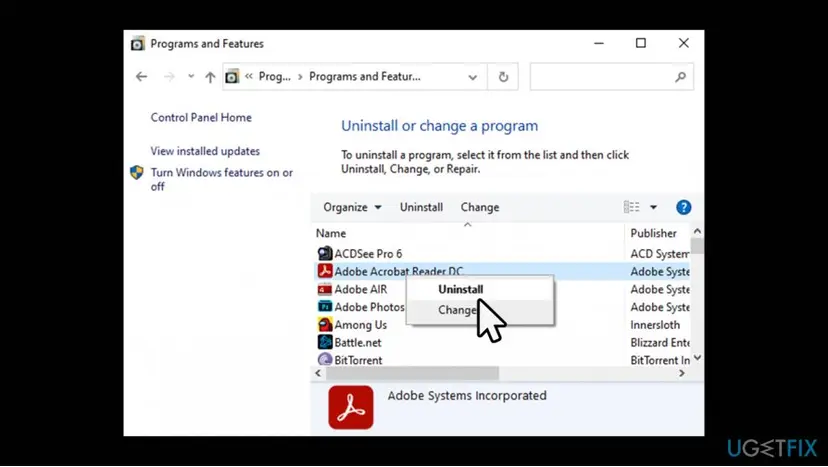828x467 pixels.
Task: Click Uninstall in the toolbar
Action: [421, 207]
